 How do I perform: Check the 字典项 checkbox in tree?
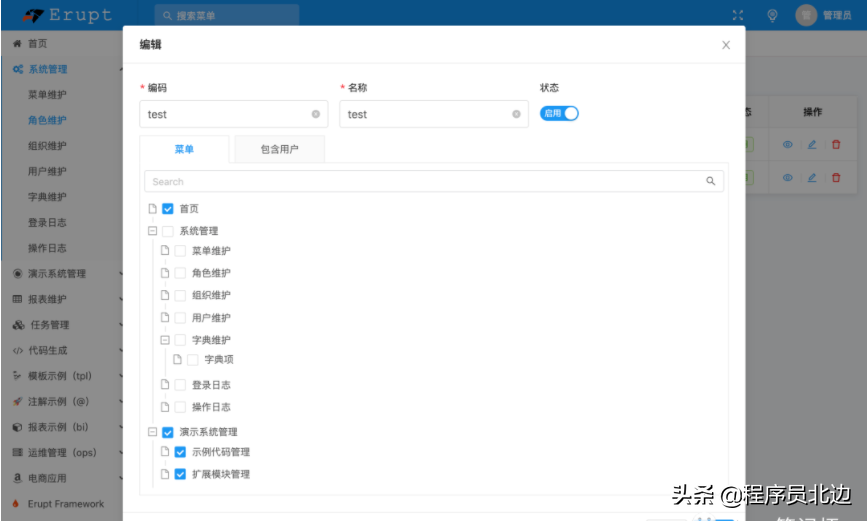pyautogui.click(x=192, y=360)
